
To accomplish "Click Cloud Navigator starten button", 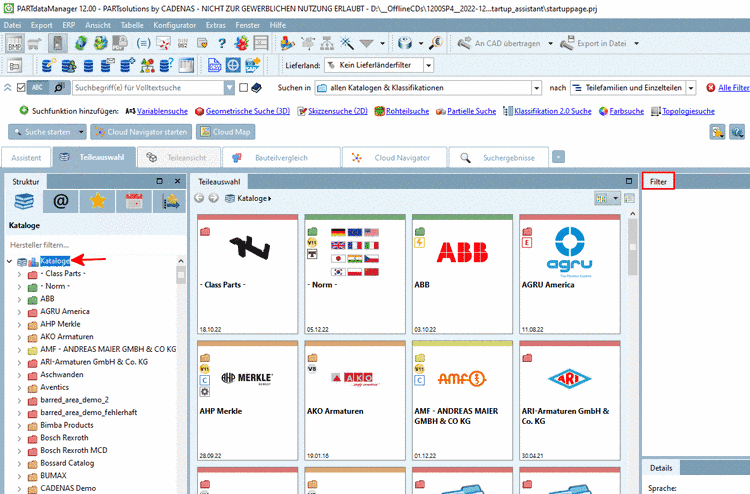I will (141, 132).
